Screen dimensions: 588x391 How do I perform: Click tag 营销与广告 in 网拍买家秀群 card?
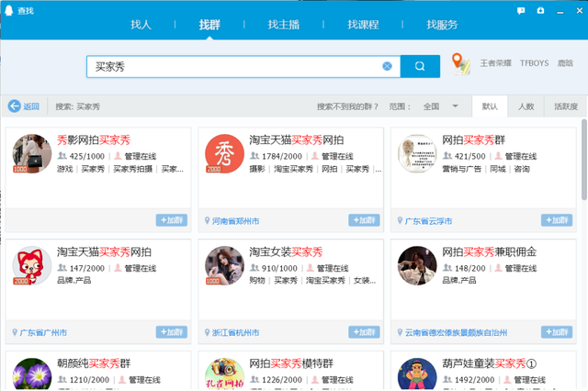click(461, 169)
